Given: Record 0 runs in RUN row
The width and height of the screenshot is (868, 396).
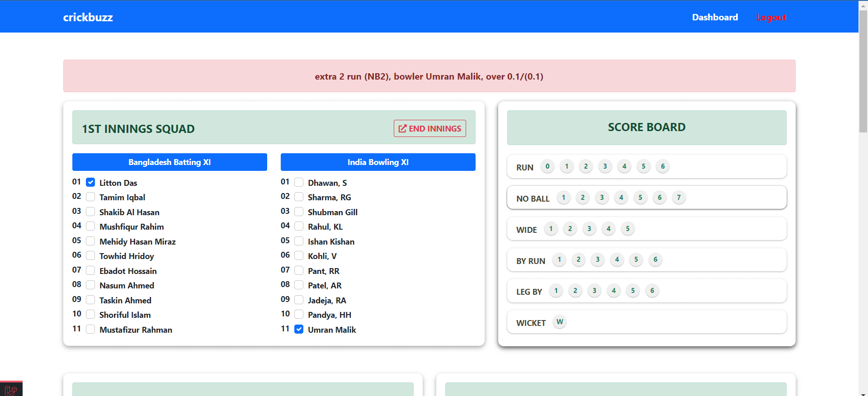Looking at the screenshot, I should (547, 166).
